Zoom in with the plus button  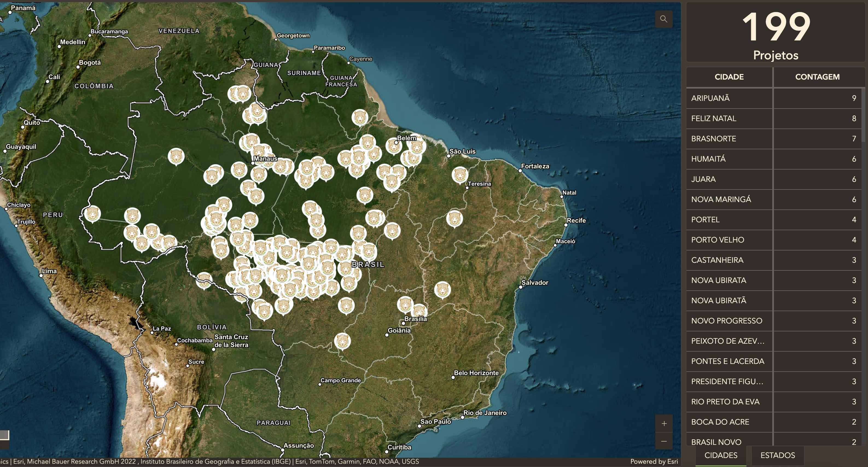664,423
